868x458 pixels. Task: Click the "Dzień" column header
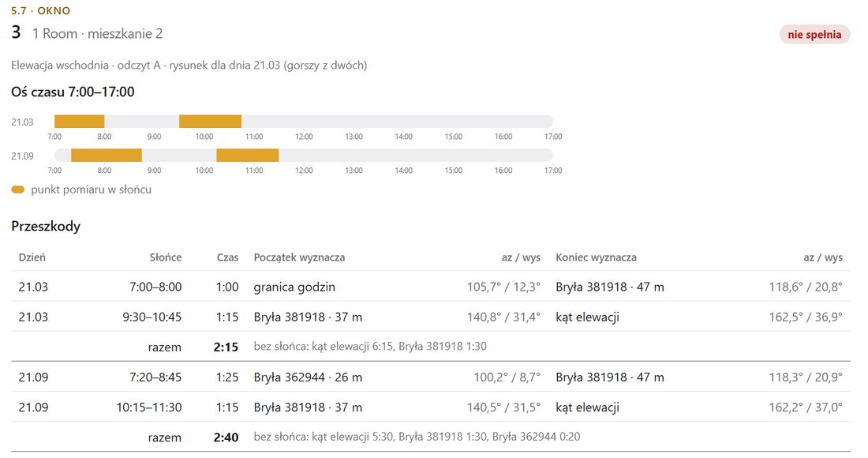click(x=32, y=257)
